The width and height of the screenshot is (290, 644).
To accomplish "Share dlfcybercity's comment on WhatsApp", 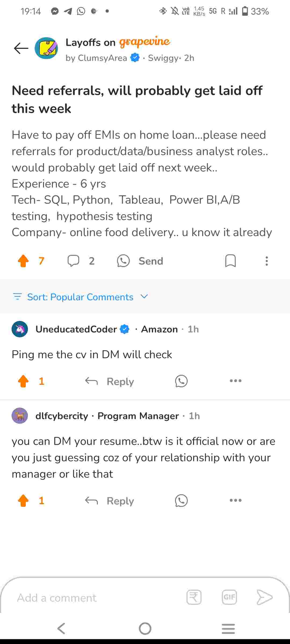I will [x=181, y=501].
